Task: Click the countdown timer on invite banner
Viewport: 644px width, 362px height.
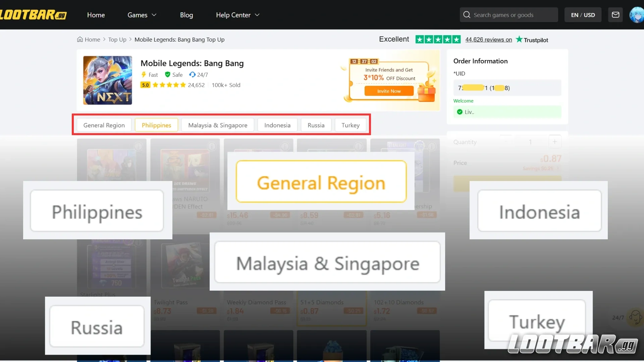Action: click(x=364, y=61)
